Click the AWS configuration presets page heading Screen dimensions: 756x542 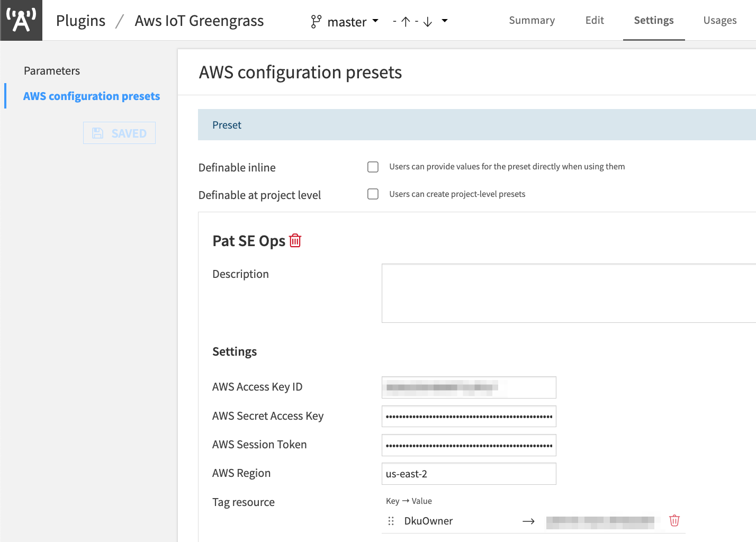point(300,73)
